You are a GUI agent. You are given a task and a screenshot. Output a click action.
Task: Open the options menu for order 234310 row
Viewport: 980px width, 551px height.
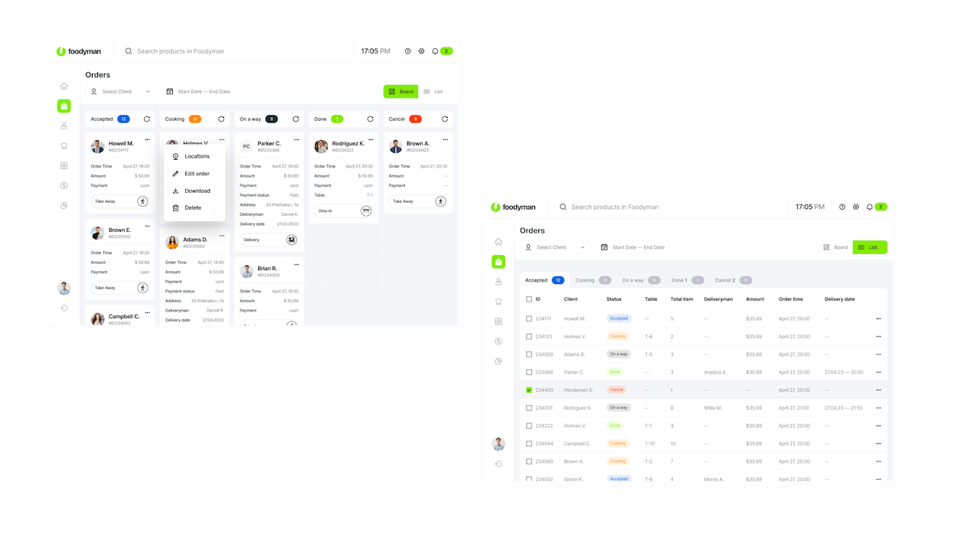[878, 408]
